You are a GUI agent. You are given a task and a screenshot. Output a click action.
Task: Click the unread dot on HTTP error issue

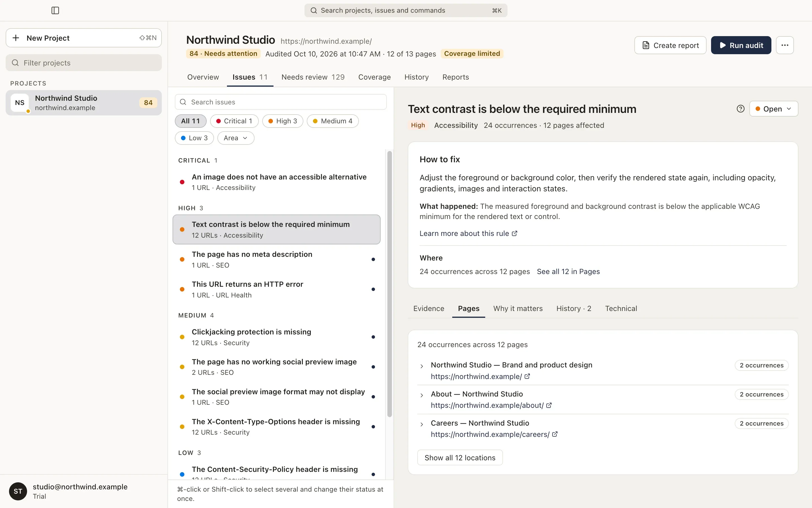coord(373,289)
